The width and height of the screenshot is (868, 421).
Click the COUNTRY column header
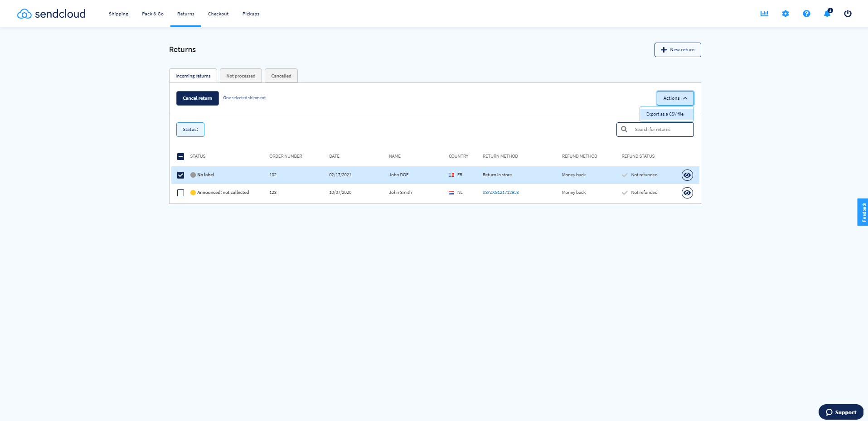click(458, 156)
